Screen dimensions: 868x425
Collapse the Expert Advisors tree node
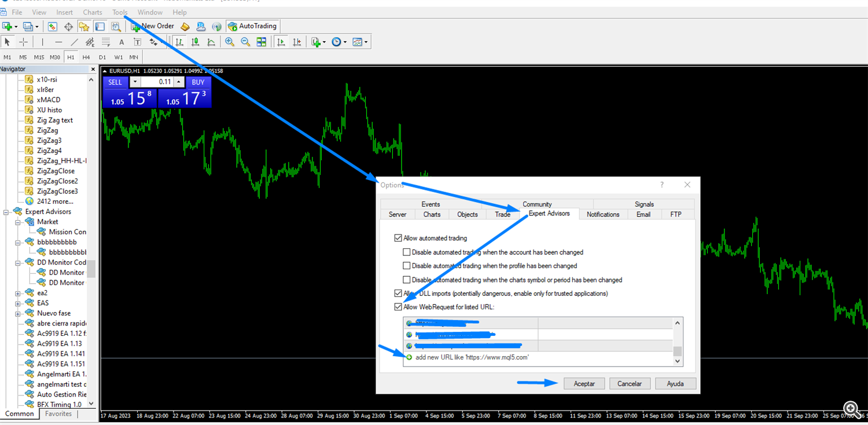(7, 212)
